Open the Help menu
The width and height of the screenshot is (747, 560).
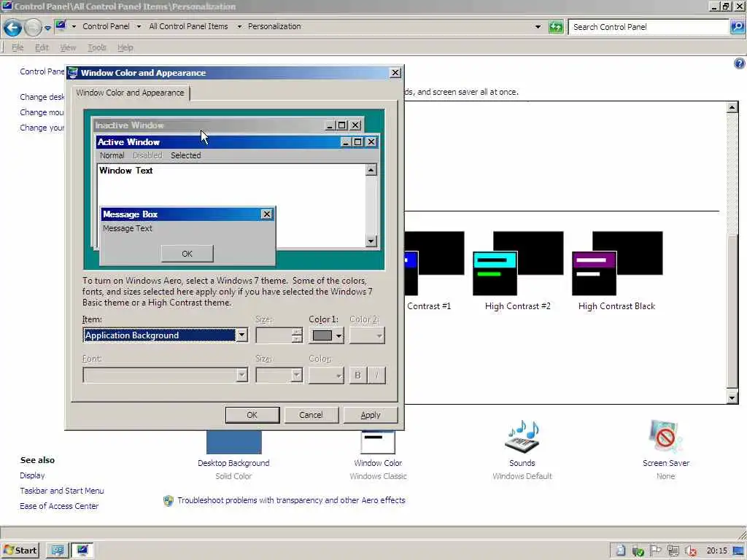(125, 47)
